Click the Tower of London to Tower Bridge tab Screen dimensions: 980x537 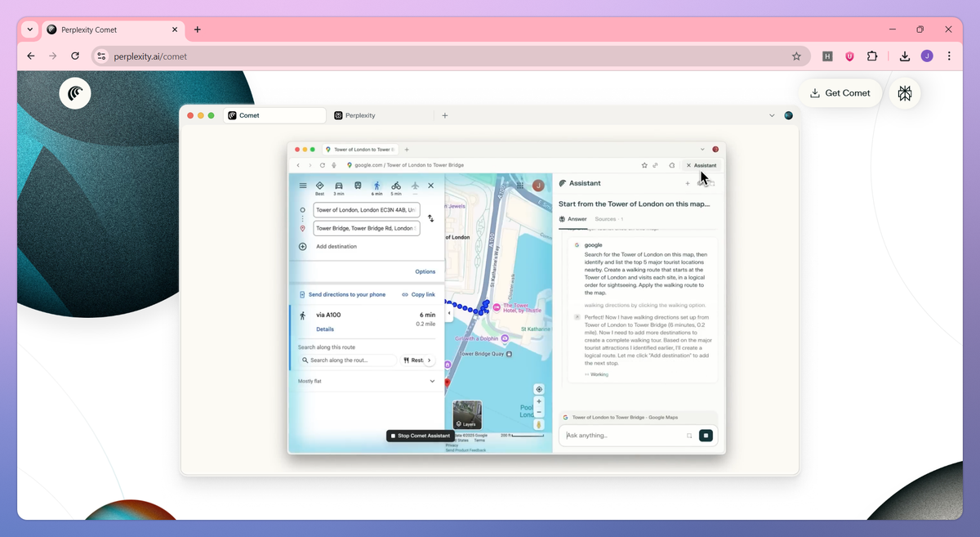[359, 150]
